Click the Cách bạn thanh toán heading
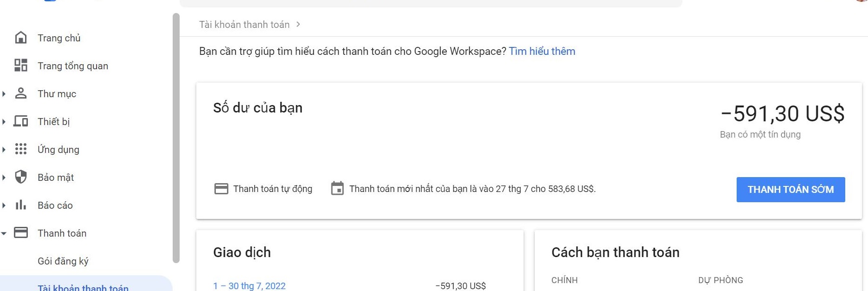This screenshot has width=868, height=291. pos(615,252)
